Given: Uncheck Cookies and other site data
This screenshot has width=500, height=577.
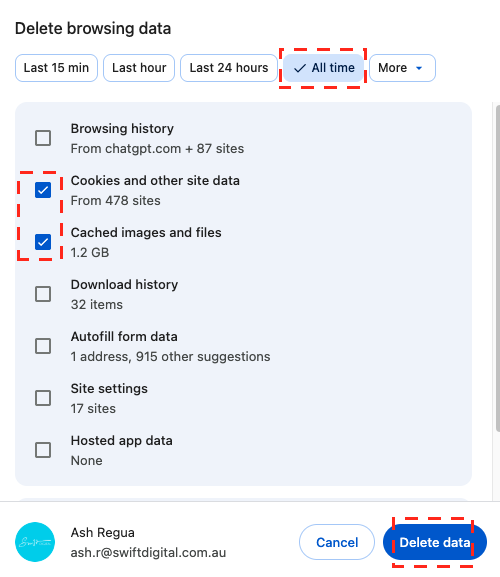Looking at the screenshot, I should 43,190.
